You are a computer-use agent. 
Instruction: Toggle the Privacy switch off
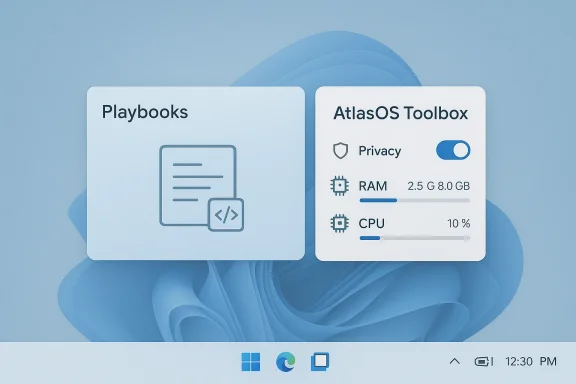coord(453,150)
